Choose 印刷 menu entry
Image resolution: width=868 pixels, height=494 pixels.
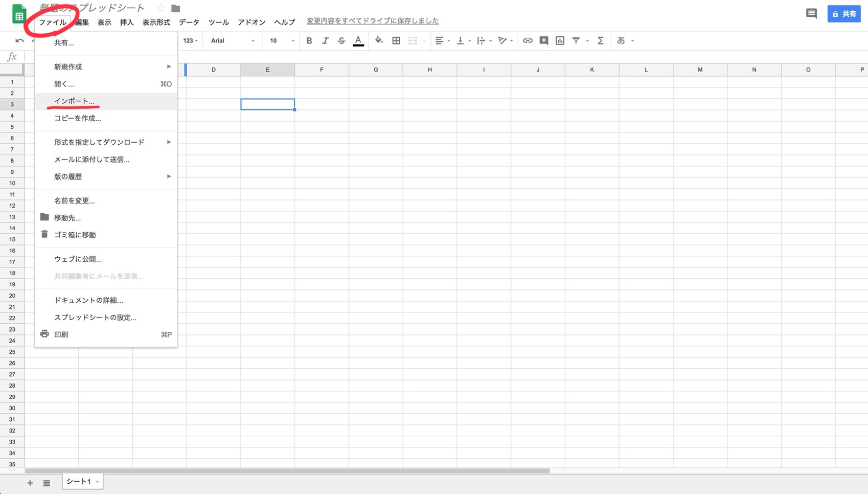pyautogui.click(x=106, y=334)
